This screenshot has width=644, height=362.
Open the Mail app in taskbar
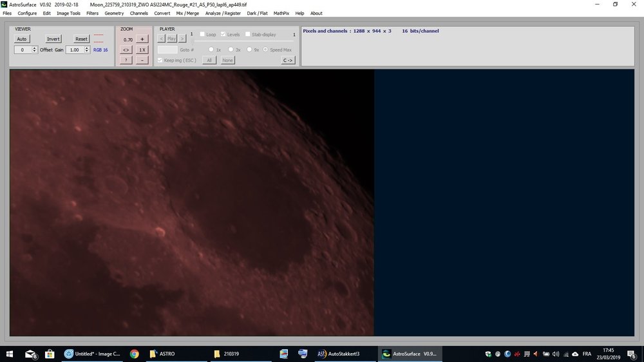[30, 354]
